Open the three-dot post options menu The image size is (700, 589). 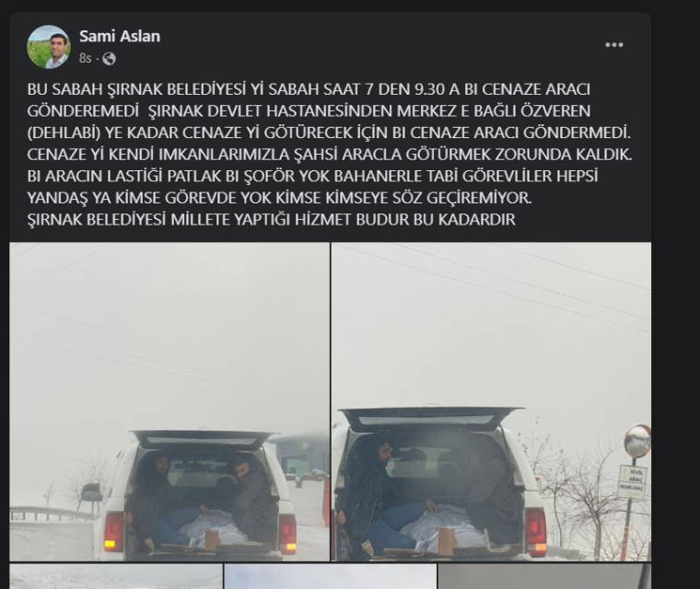(x=613, y=44)
